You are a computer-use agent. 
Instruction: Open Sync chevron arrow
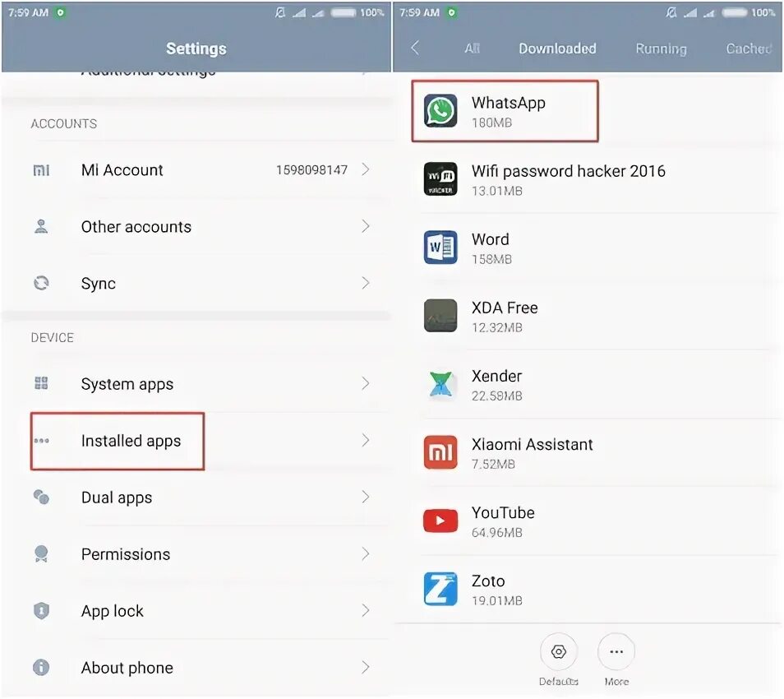(366, 283)
